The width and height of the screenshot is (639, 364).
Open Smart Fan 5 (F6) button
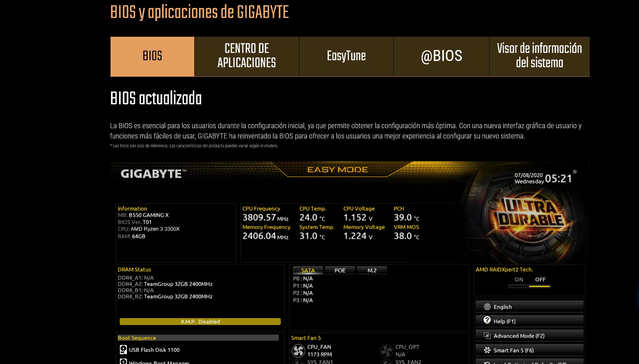click(x=530, y=350)
